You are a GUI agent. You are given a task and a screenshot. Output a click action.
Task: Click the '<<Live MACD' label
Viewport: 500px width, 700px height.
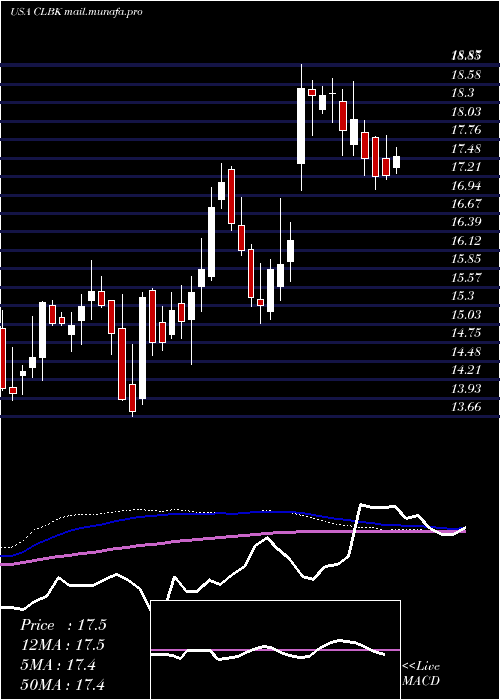(x=421, y=674)
